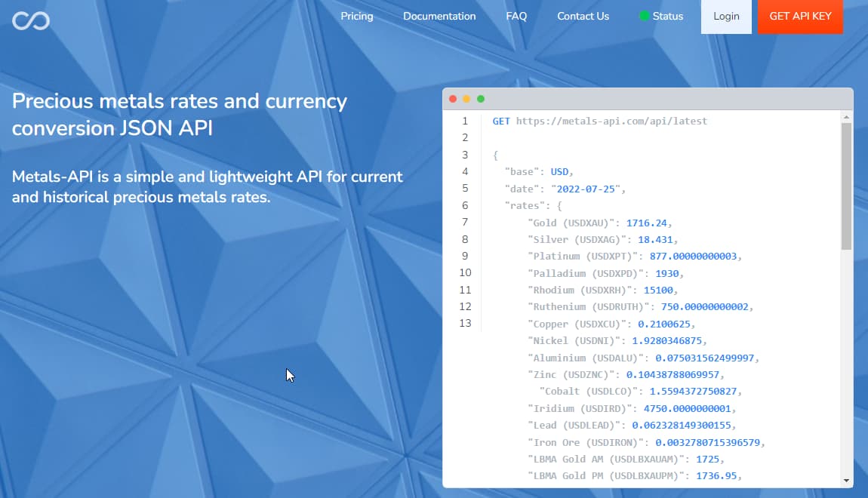The height and width of the screenshot is (498, 868).
Task: Click the "Silver (USDXAG)" key label
Action: pyautogui.click(x=577, y=240)
